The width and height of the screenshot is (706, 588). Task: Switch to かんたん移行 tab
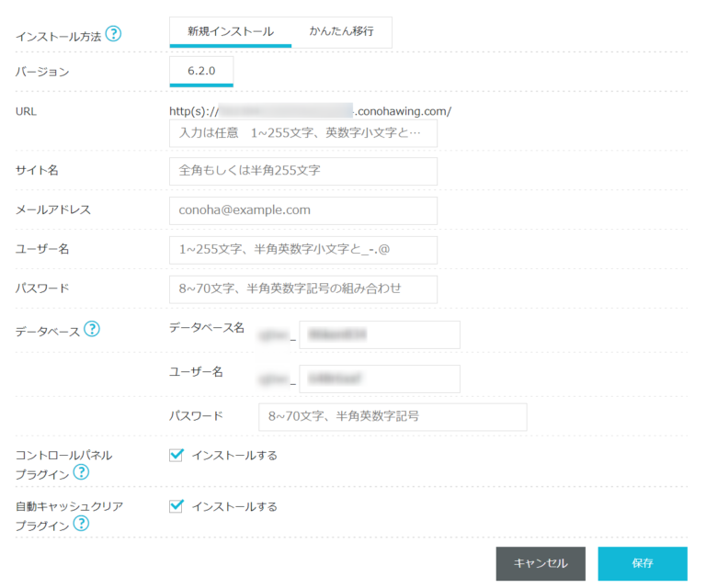(x=341, y=32)
